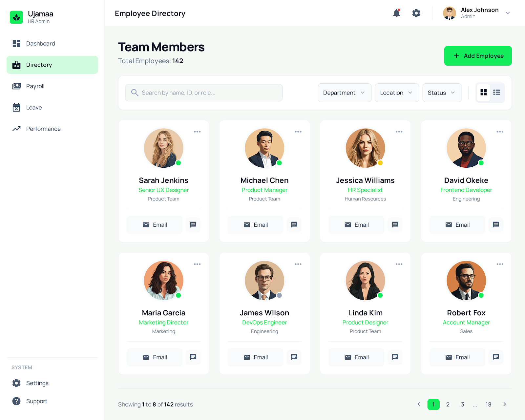
Task: Open chat with Sarah Jenkins
Action: tap(193, 225)
